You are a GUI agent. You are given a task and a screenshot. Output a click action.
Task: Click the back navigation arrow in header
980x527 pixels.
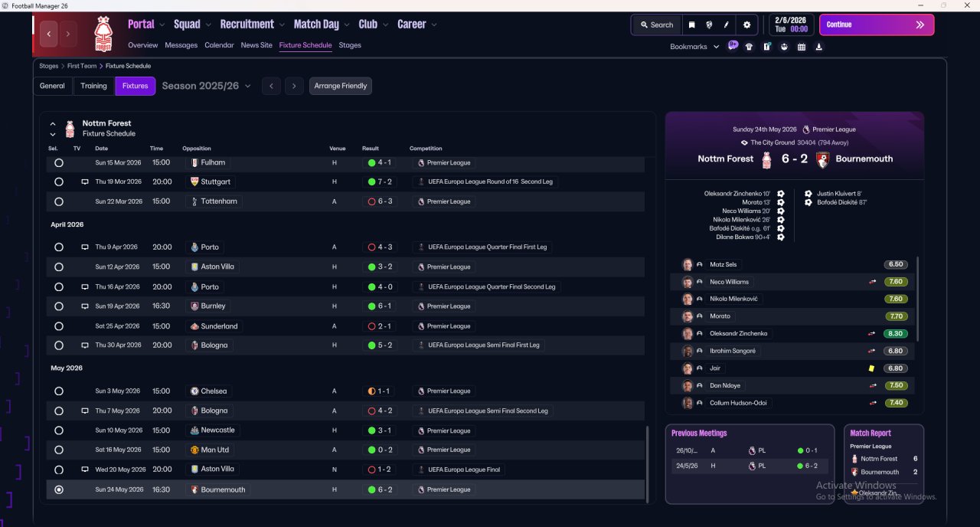(49, 34)
